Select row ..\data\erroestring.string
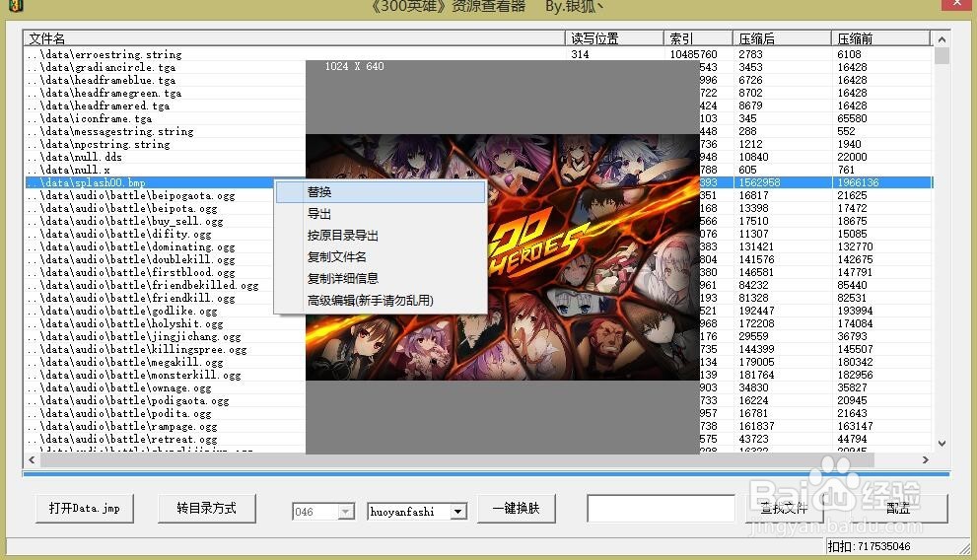 (478, 54)
